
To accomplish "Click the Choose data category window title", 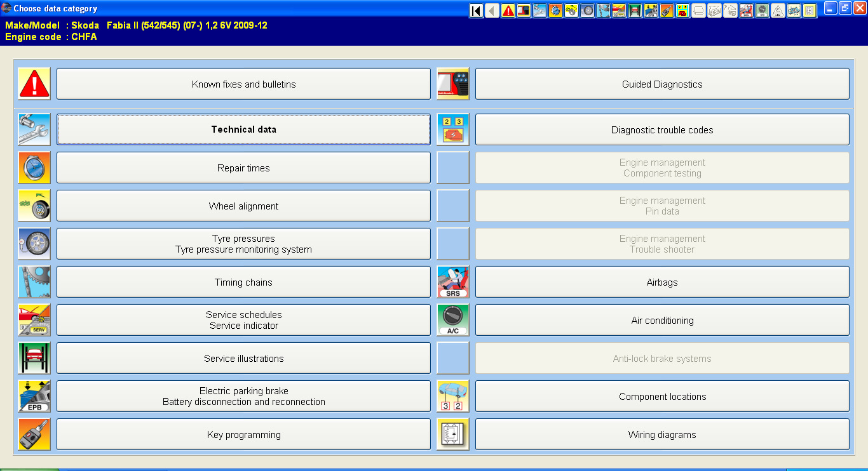I will click(x=56, y=9).
